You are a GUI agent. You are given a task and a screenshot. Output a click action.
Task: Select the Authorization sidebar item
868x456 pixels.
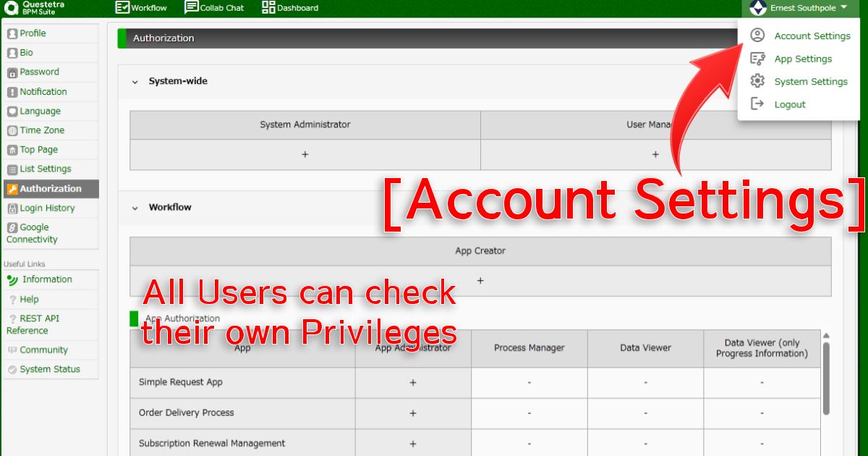pos(51,189)
